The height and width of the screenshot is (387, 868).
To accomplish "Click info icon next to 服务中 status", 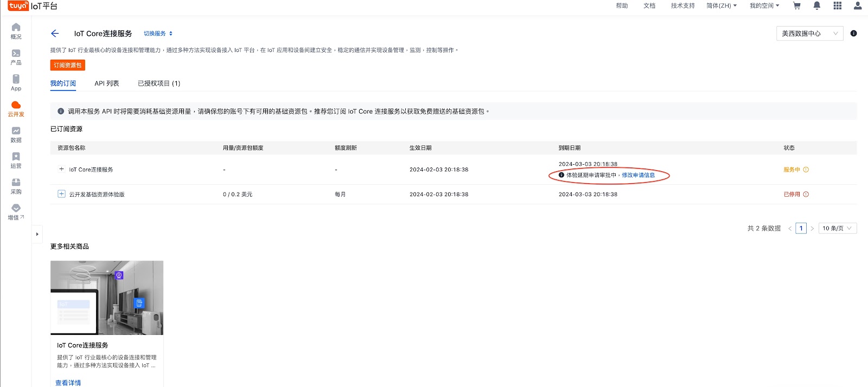I will [x=806, y=170].
